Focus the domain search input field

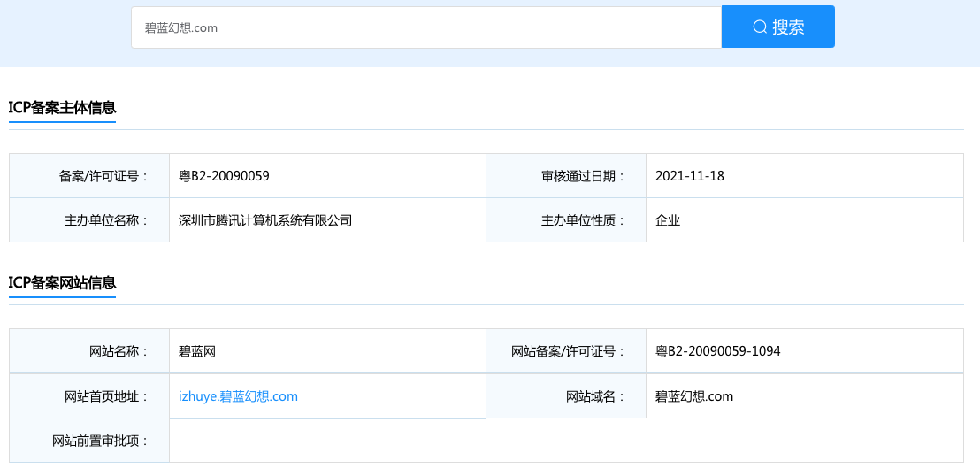[425, 27]
